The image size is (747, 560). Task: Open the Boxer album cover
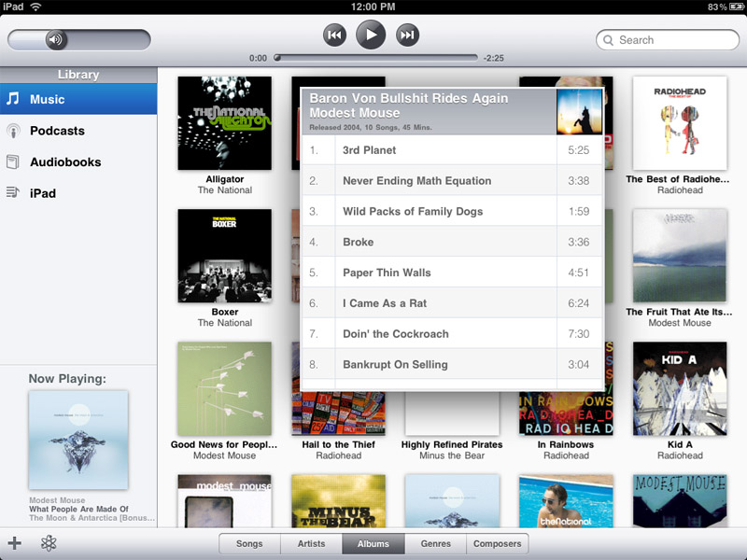point(225,256)
